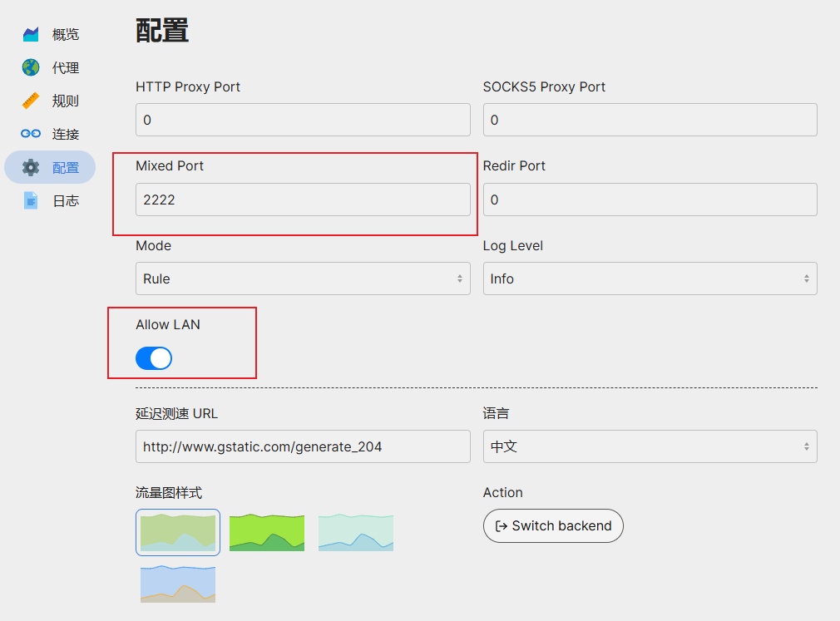This screenshot has height=621, width=840.
Task: Go to the 代理 proxy page
Action: tap(66, 67)
